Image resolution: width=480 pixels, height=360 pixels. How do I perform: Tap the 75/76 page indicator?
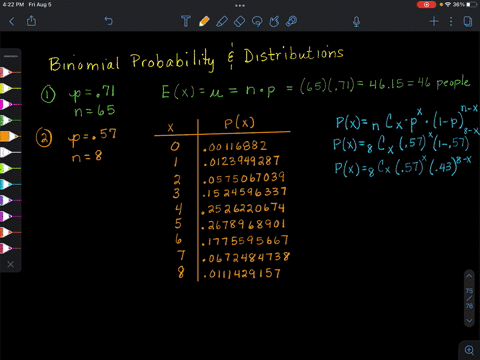coord(469,298)
